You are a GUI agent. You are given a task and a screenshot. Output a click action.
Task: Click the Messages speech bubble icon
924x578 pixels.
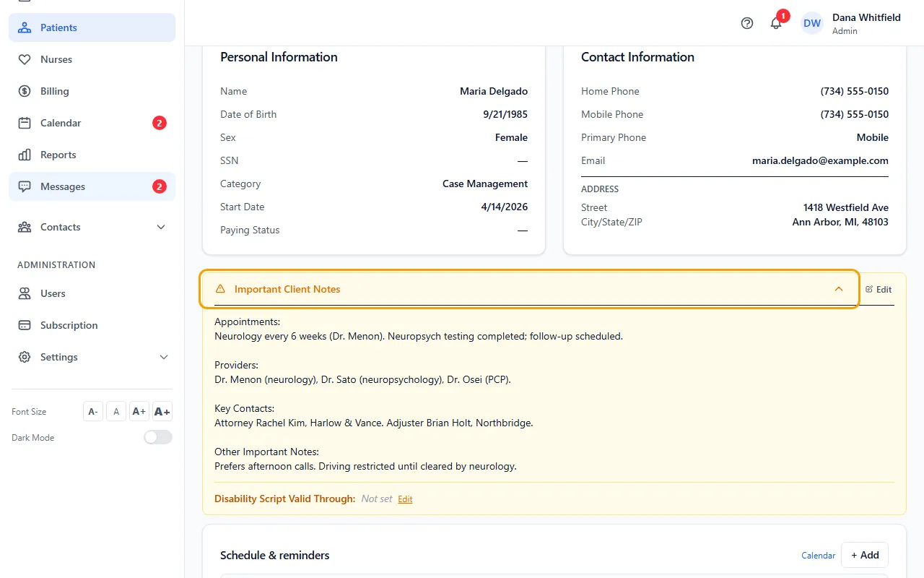click(25, 186)
